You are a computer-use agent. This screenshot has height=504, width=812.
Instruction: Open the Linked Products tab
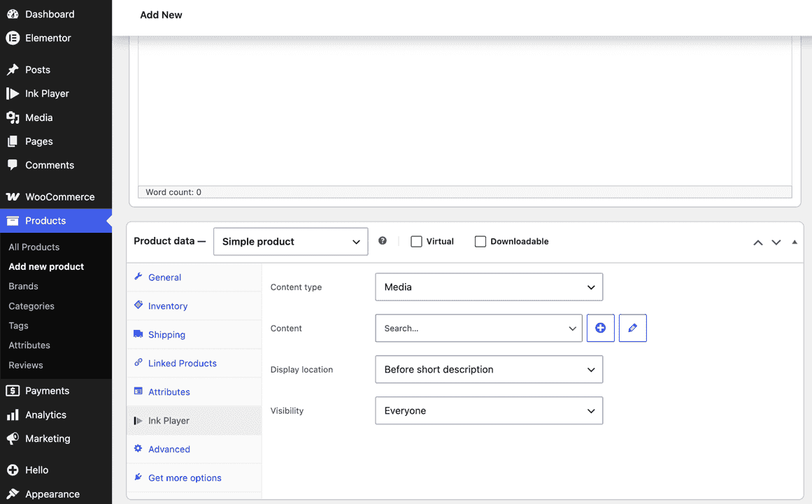194,363
